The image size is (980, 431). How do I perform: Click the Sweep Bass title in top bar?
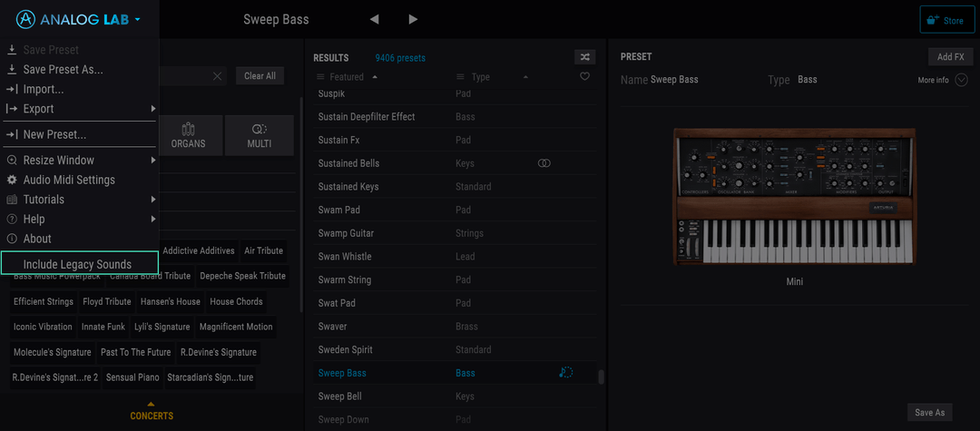coord(276,19)
